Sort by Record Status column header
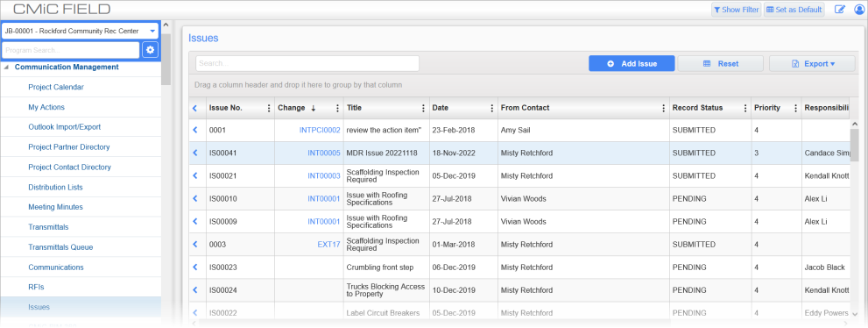Viewport: 868px width, 328px height. 697,108
